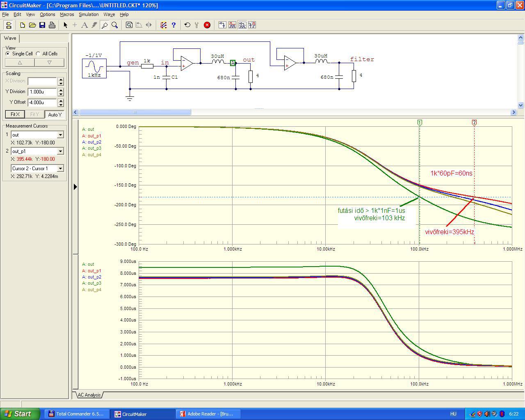Viewport: 525px width, 420px height.
Task: Select the Text tool letter A icon
Action: (84, 25)
